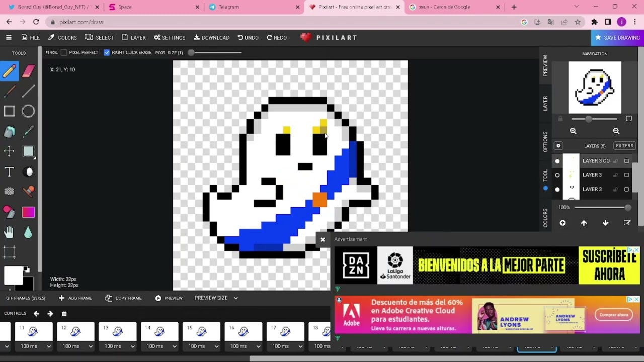Select the Gradient tool

coord(28,212)
